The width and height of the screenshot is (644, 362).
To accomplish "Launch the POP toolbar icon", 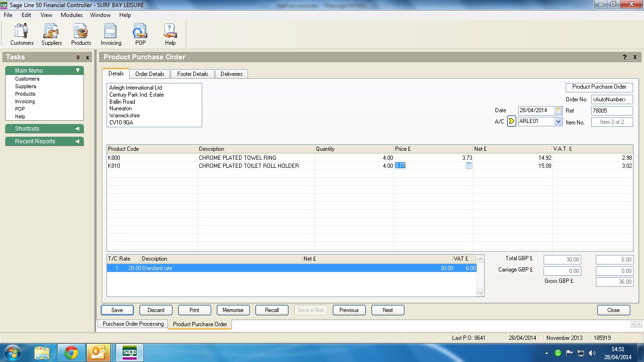I will [140, 34].
